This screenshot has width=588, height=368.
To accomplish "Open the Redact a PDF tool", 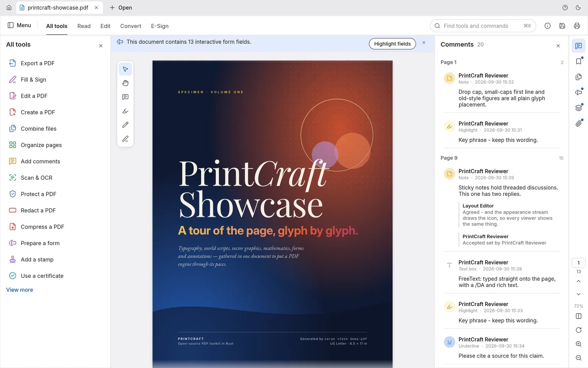I will point(55,210).
